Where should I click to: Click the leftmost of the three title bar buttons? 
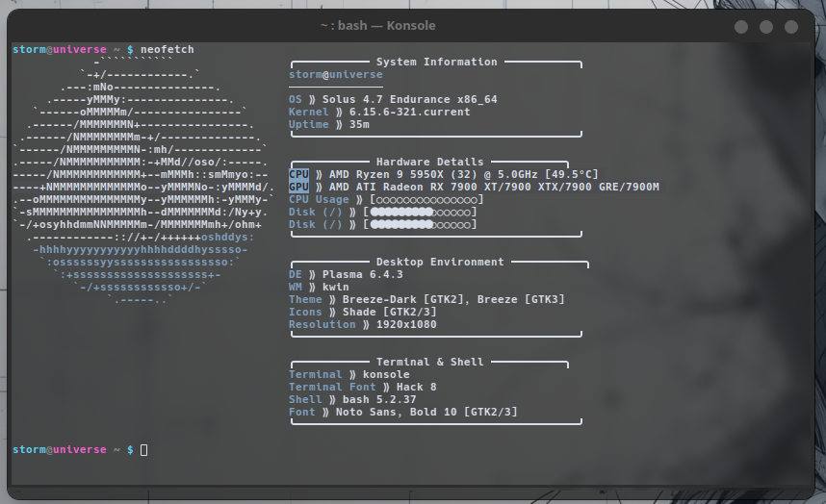[742, 27]
